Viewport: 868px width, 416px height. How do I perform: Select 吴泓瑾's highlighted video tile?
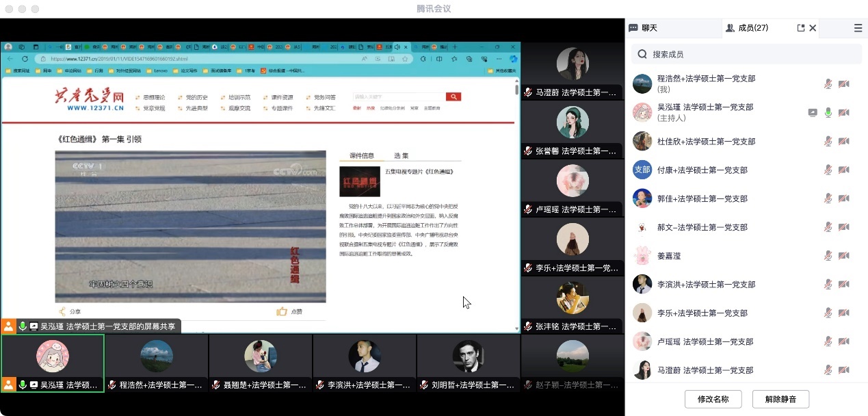(53, 363)
